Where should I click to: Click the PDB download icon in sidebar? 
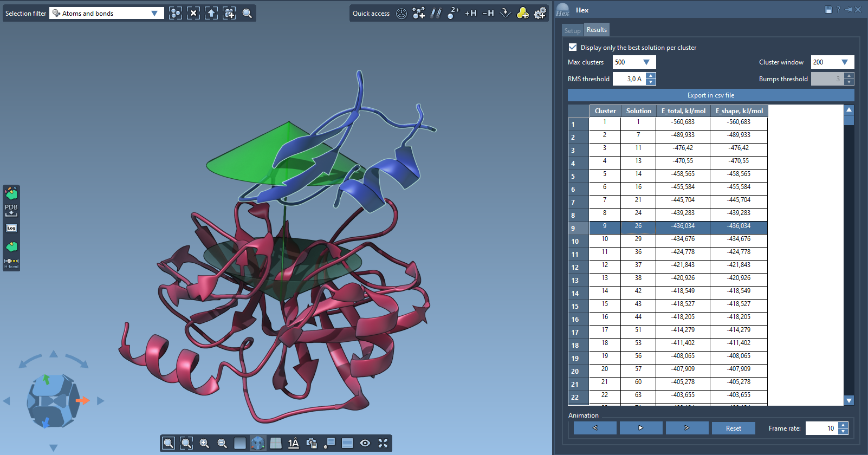11,210
